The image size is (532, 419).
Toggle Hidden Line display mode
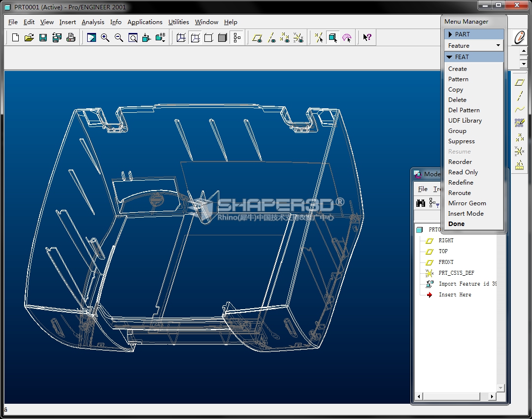pos(195,37)
